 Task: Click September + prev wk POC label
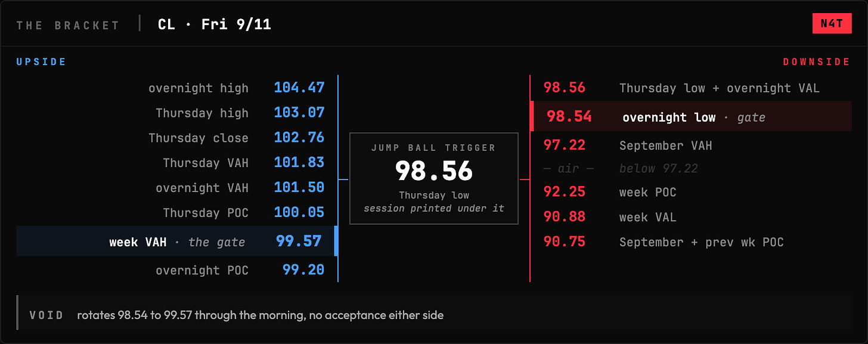coord(701,242)
